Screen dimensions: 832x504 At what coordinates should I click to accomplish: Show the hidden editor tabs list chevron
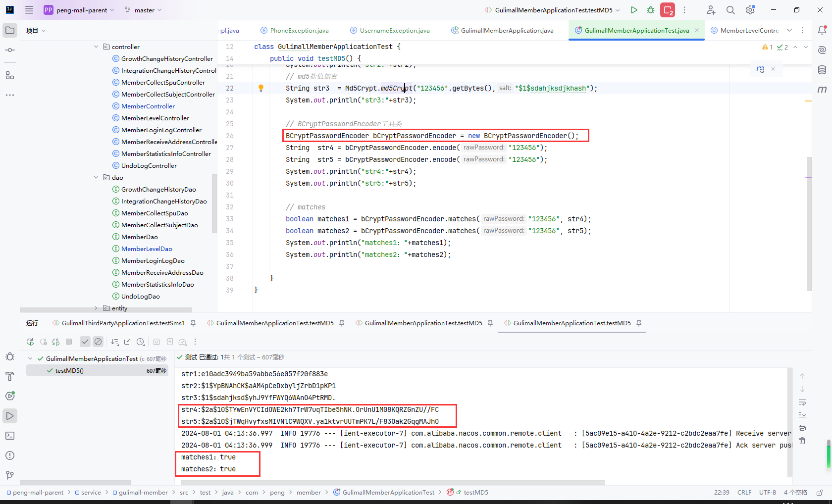point(789,30)
